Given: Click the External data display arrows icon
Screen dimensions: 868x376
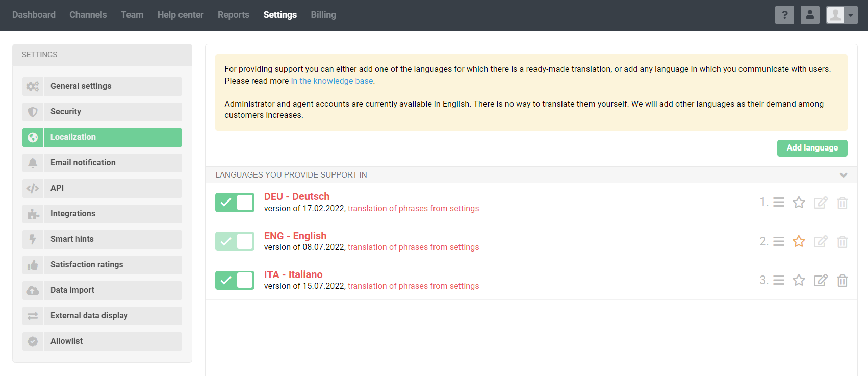Looking at the screenshot, I should coord(33,316).
